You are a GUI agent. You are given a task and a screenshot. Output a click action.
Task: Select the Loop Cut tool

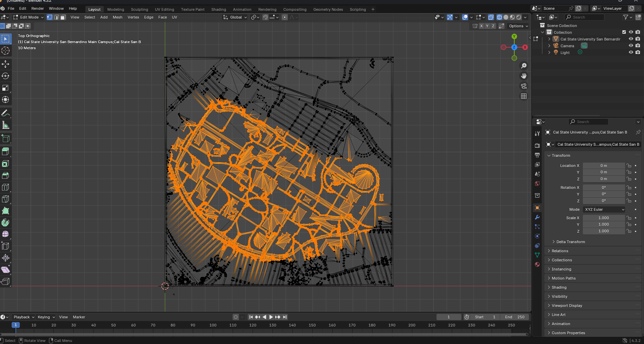click(x=5, y=187)
